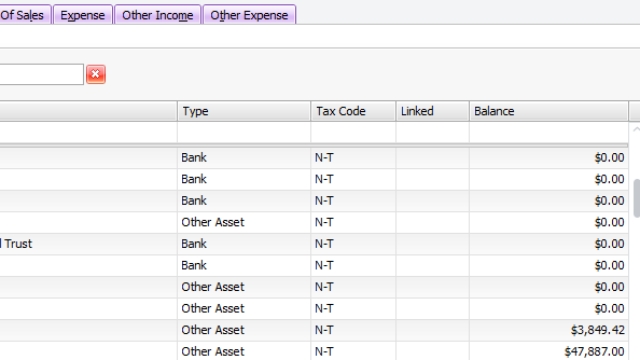
Task: Sort by the Type column header
Action: pyautogui.click(x=244, y=111)
